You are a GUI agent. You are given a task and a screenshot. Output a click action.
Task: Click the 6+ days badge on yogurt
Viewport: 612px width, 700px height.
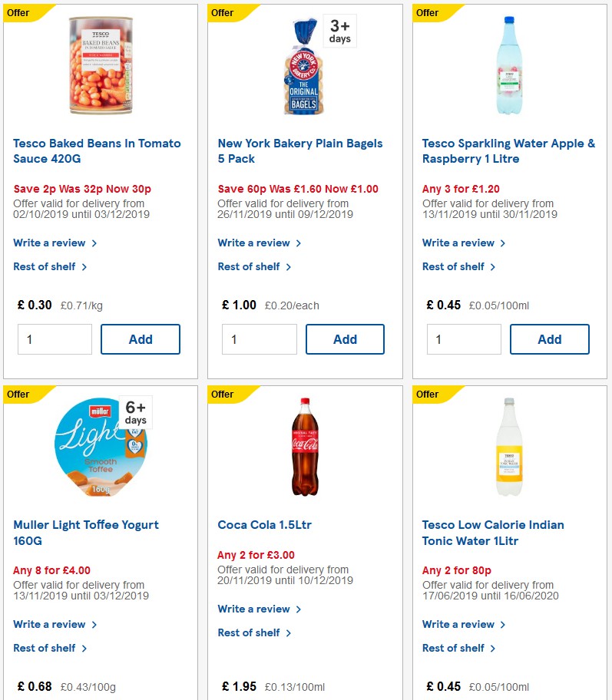(x=135, y=412)
